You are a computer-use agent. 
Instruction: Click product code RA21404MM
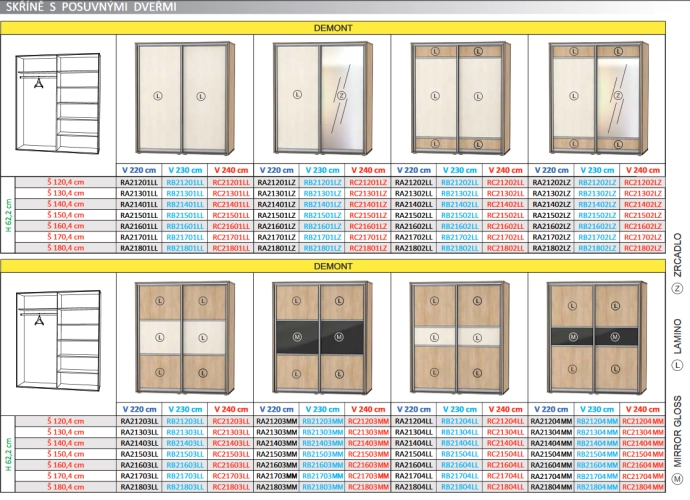(551, 443)
